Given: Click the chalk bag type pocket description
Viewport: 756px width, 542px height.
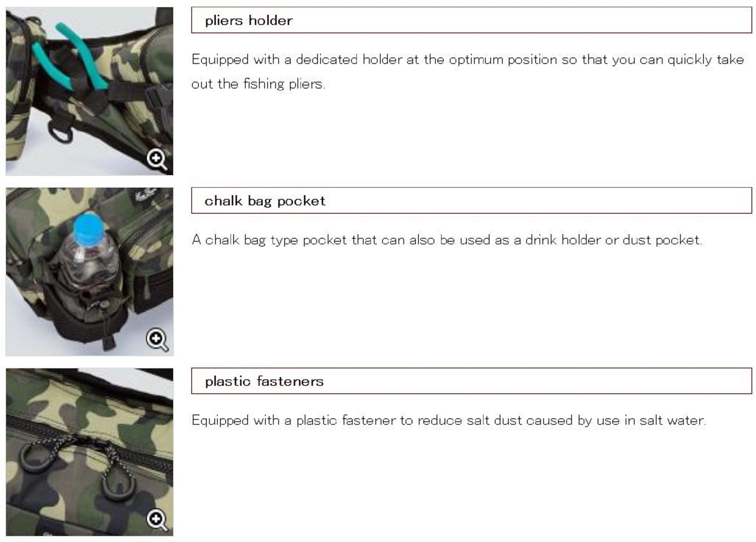Looking at the screenshot, I should coord(446,240).
